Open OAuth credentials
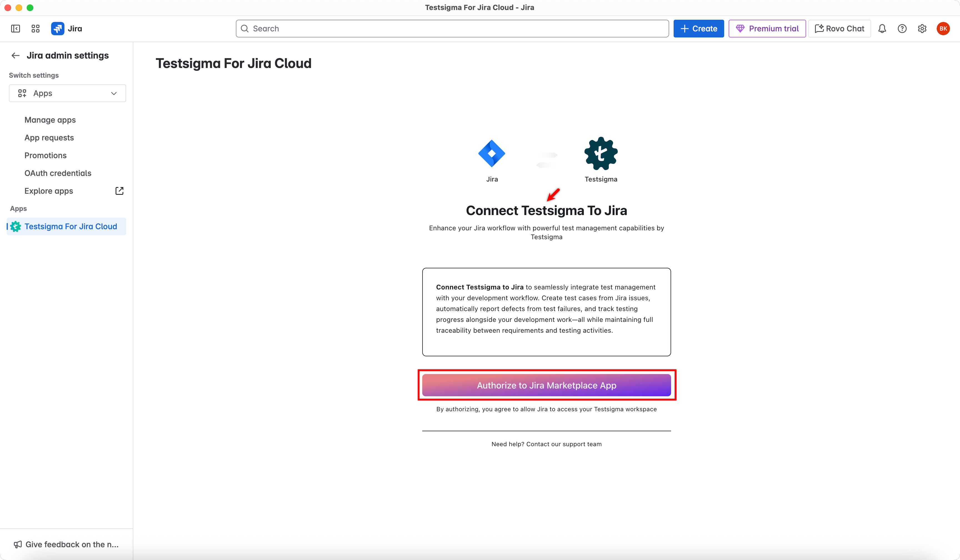 [58, 173]
